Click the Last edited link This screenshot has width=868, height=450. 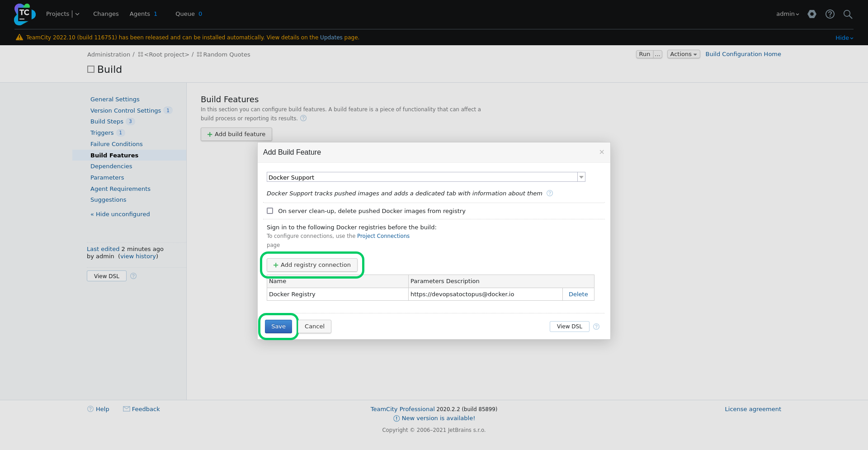tap(103, 249)
